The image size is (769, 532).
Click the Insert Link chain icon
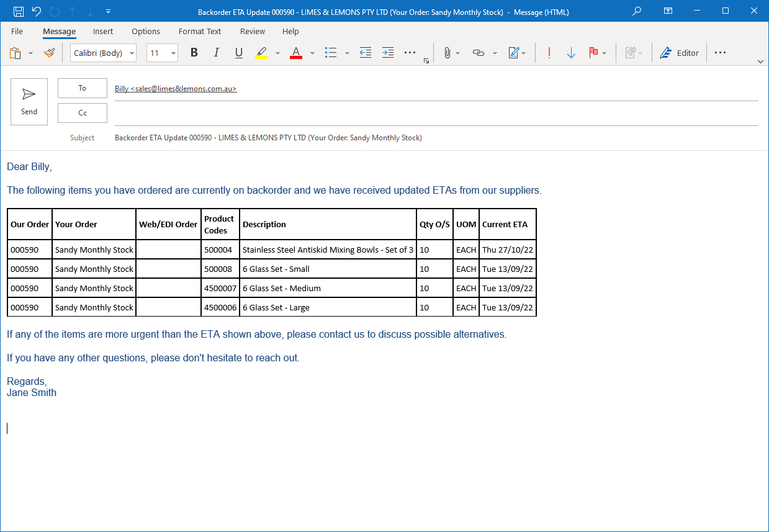[478, 53]
